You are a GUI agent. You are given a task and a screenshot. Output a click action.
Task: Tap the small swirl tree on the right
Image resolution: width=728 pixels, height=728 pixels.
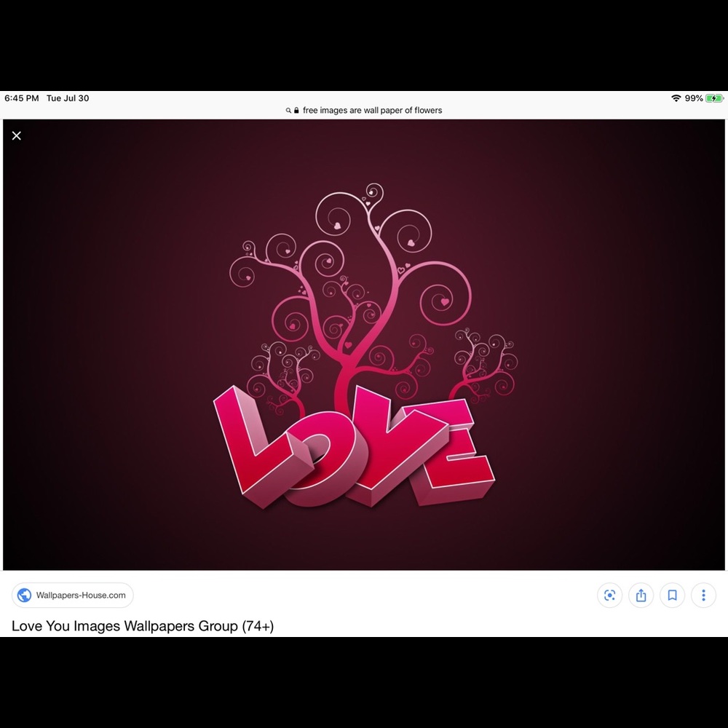pyautogui.click(x=484, y=364)
